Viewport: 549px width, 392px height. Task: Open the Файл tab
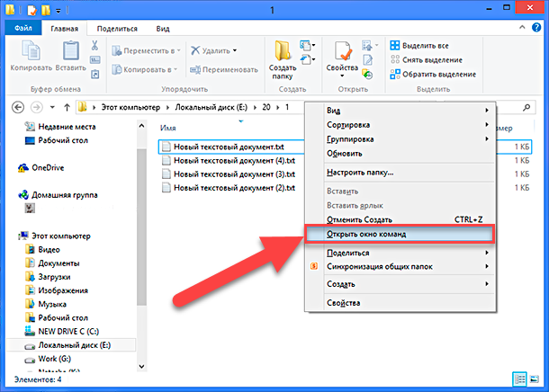tap(23, 28)
